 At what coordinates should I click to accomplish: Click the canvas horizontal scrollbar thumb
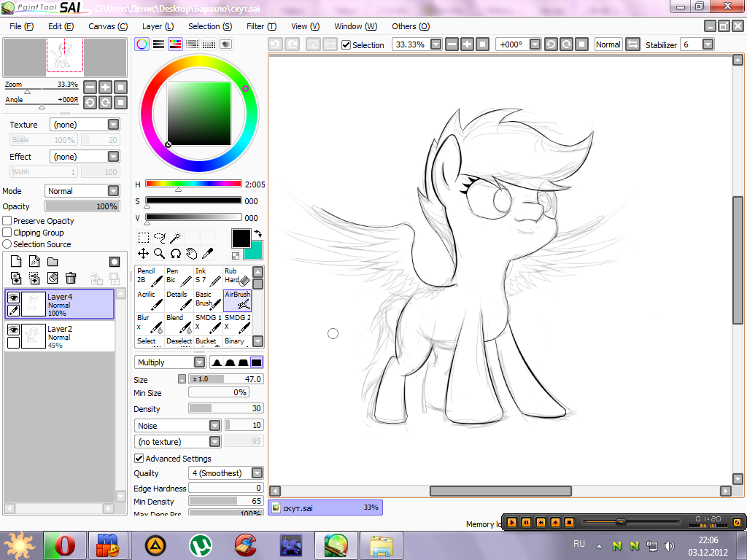click(500, 491)
